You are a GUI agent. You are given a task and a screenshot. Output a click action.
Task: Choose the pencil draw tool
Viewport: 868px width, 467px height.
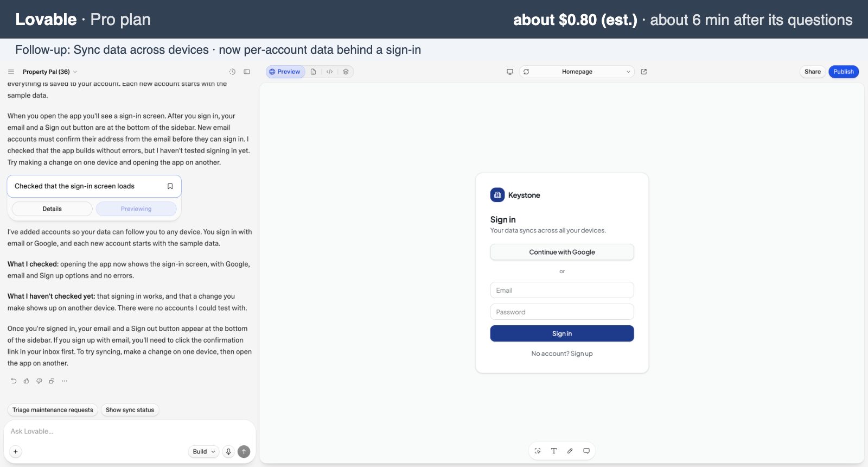tap(570, 451)
